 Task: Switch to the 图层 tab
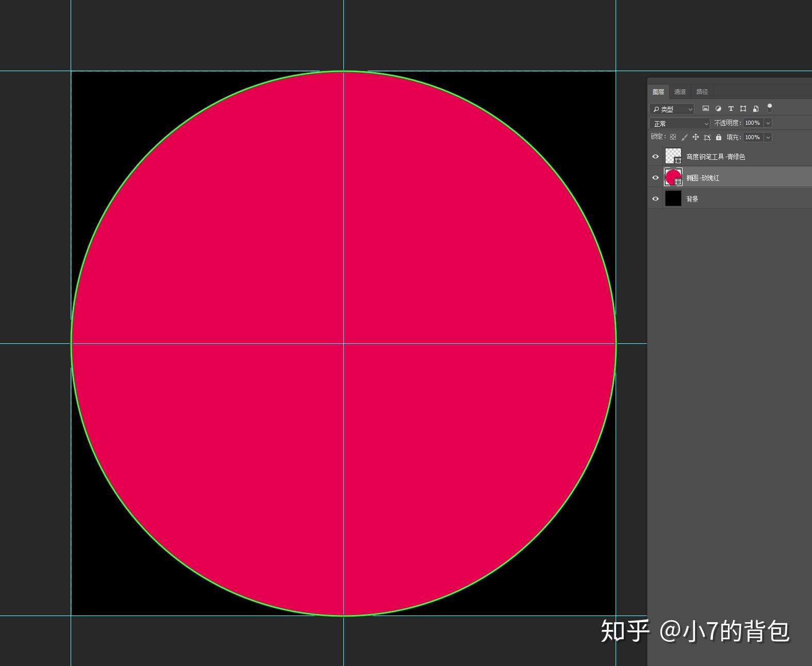click(658, 92)
